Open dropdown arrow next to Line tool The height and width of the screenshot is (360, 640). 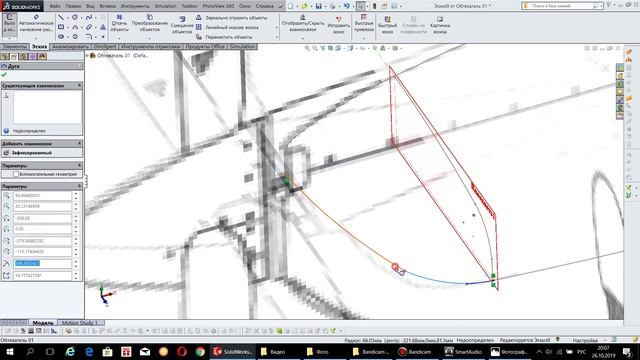point(67,18)
